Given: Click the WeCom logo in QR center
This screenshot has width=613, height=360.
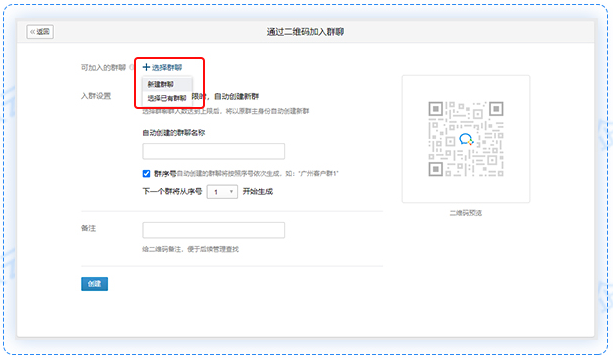Looking at the screenshot, I should click(x=466, y=139).
